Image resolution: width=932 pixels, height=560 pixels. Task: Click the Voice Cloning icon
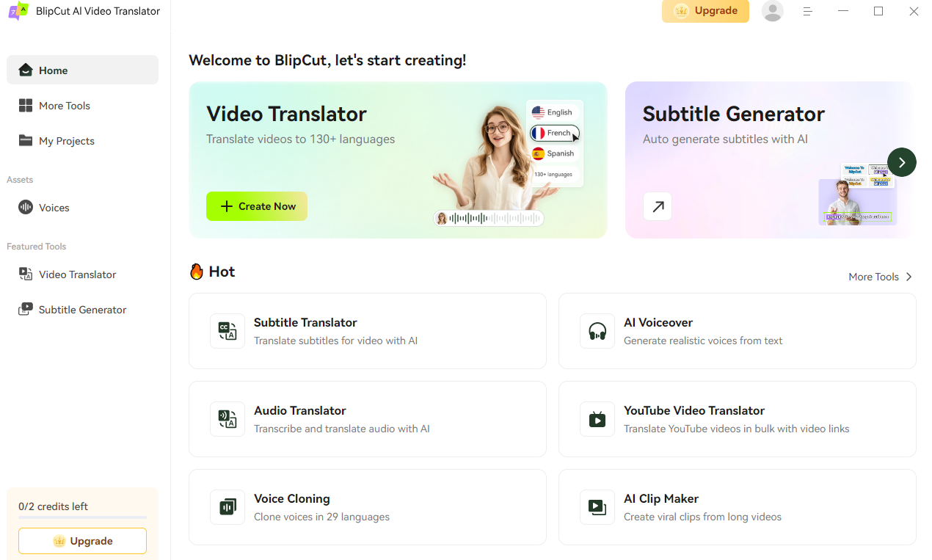point(227,507)
